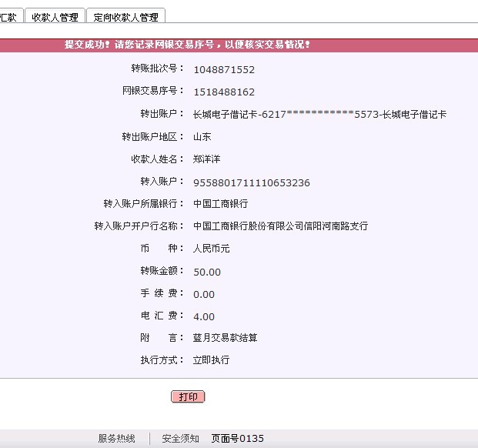Click the 币种 value 人民币元
The width and height of the screenshot is (478, 448).
tap(211, 249)
